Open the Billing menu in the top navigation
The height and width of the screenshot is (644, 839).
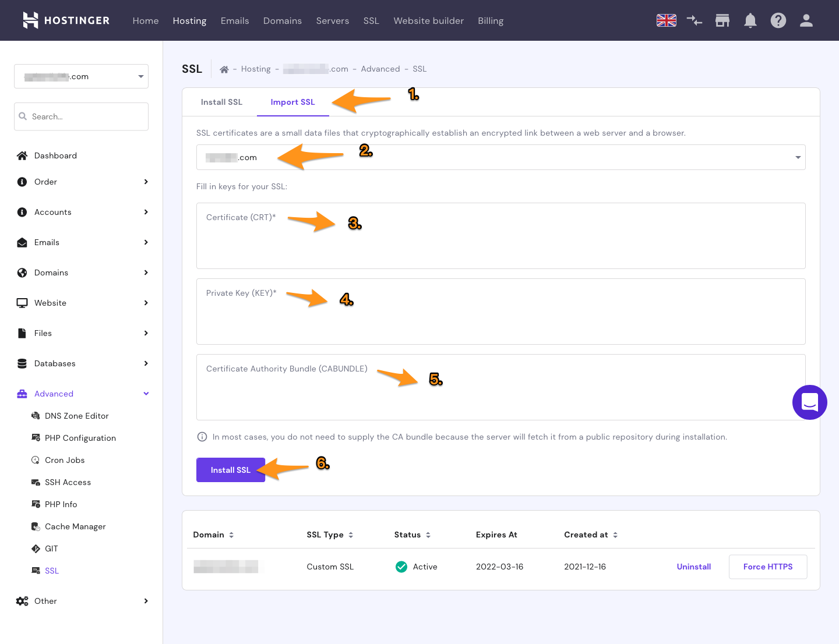coord(491,21)
